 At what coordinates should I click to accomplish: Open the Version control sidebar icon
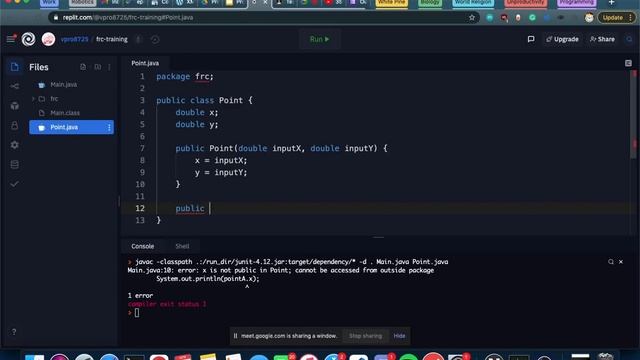(x=15, y=86)
